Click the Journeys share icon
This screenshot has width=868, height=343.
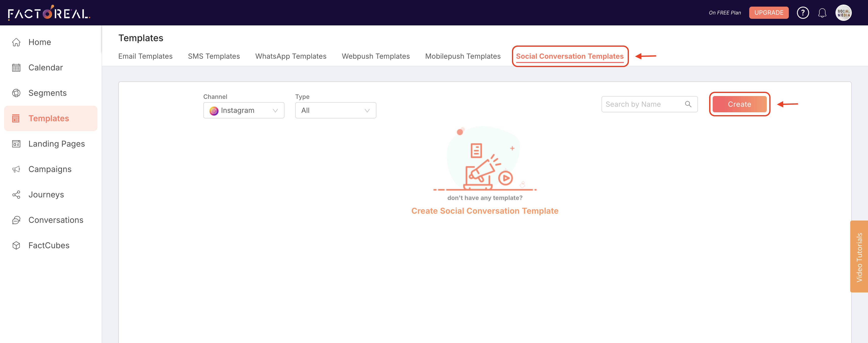coord(16,195)
